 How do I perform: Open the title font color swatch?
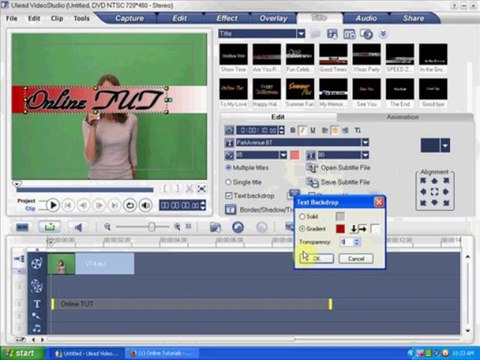coord(295,155)
